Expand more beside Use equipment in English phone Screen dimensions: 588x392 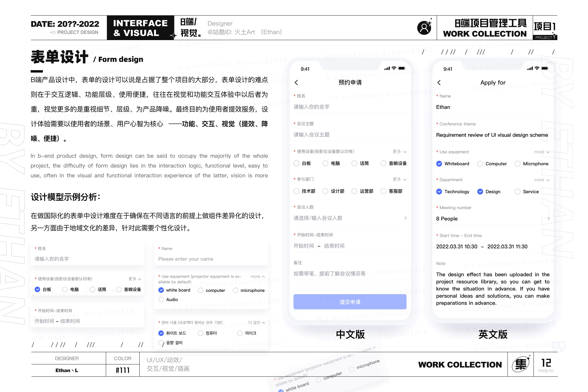coord(542,152)
